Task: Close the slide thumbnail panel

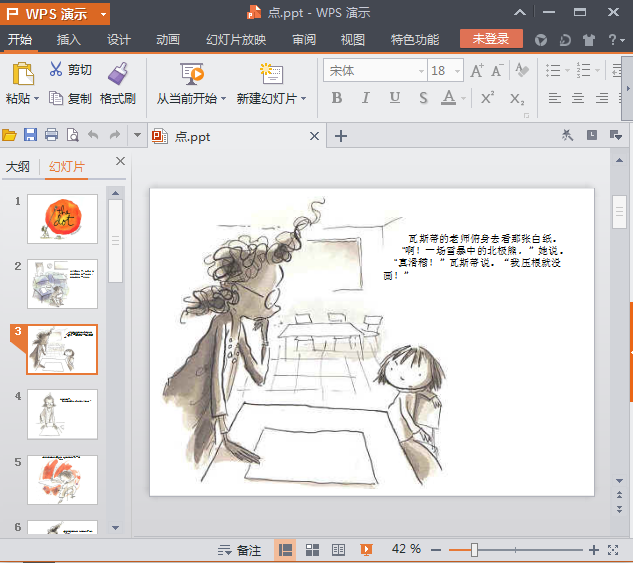Action: coord(120,161)
